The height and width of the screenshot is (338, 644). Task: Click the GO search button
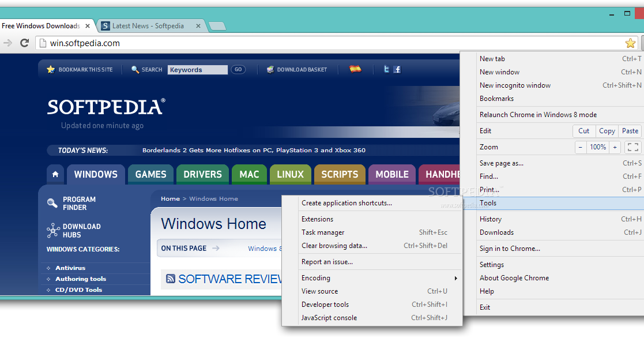238,69
